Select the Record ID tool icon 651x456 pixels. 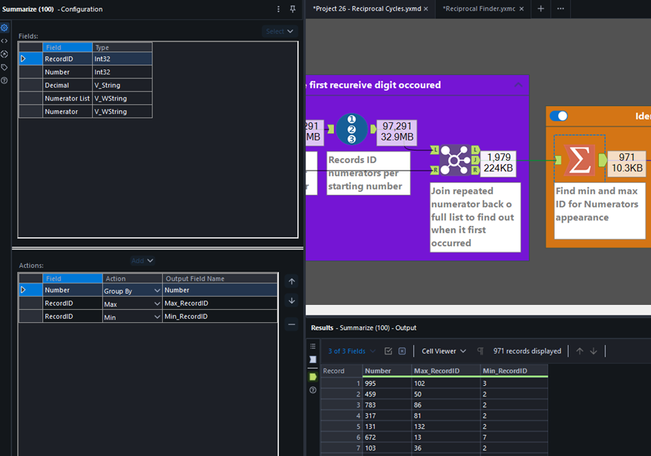pos(352,130)
